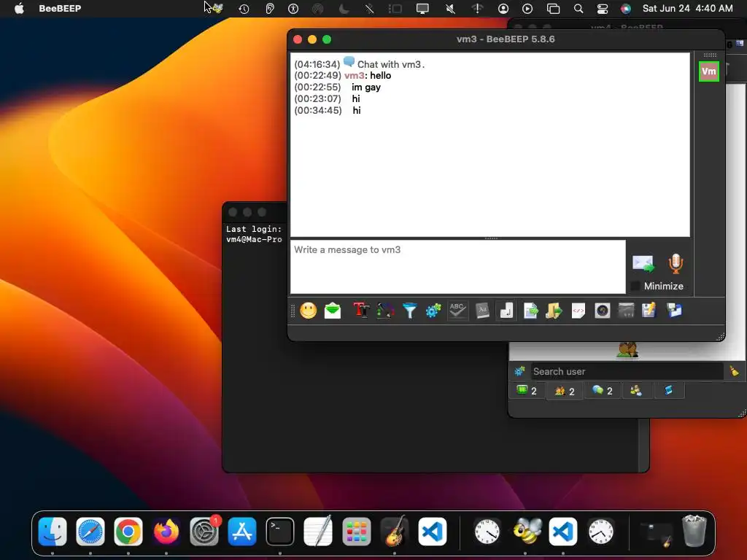Click the kissing people icon in main window
Image resolution: width=747 pixels, height=560 pixels.
coord(627,350)
